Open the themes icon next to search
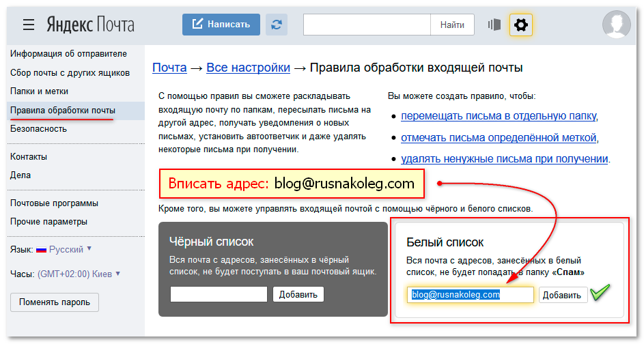Image resolution: width=644 pixels, height=344 pixels. click(x=494, y=25)
